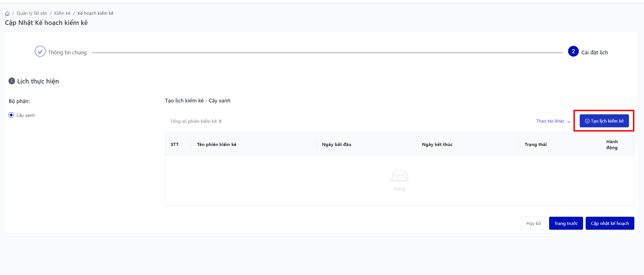Select the step 2 circle for Cài đặt lịch
644x275 pixels.
(x=573, y=51)
